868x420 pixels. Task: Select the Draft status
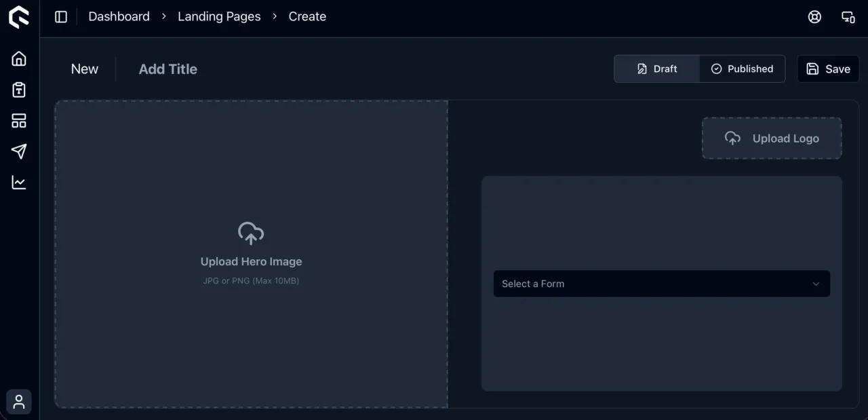[657, 69]
